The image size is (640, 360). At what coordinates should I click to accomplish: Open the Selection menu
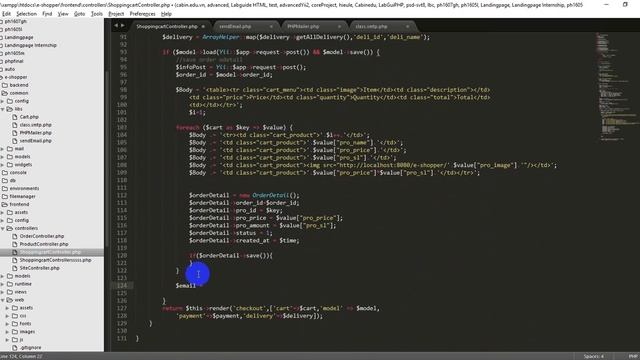27,14
